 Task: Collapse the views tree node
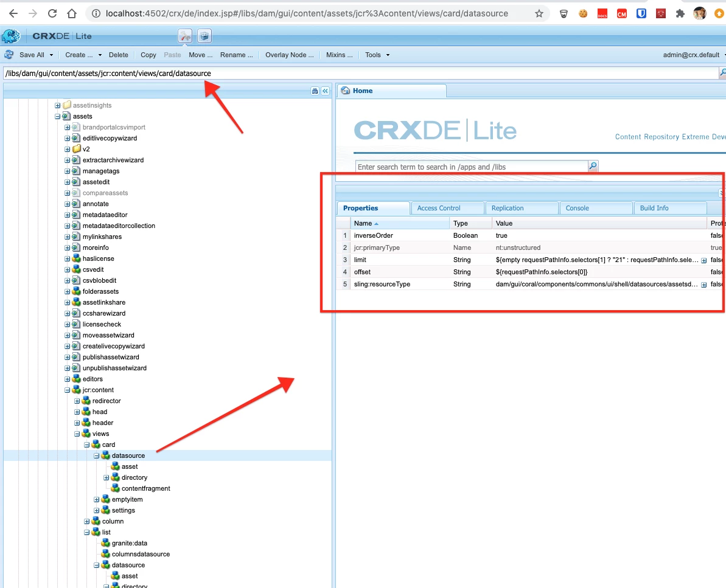click(x=77, y=434)
